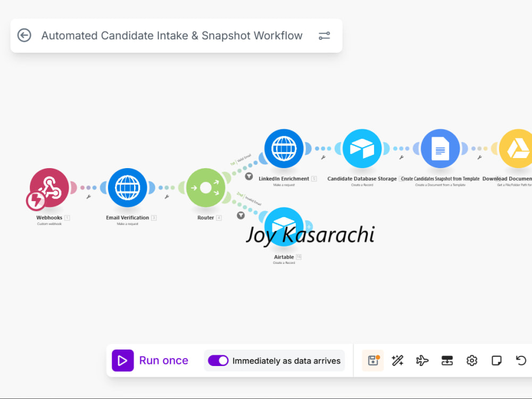
Task: Click the Router label text
Action: [x=205, y=218]
